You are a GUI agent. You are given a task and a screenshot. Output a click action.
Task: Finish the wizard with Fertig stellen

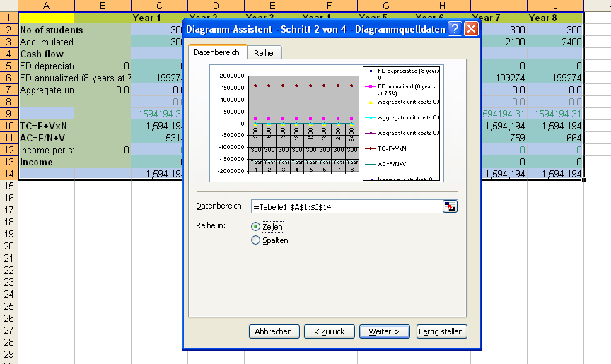tap(441, 331)
